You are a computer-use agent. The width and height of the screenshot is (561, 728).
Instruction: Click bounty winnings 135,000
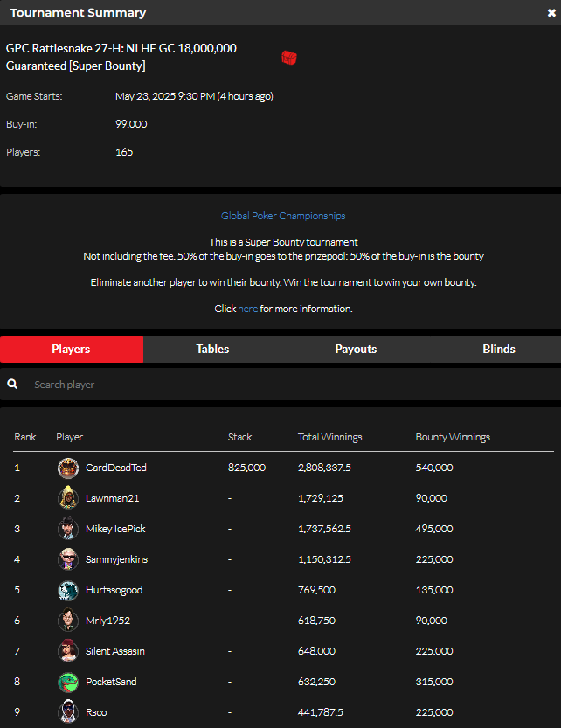[434, 590]
